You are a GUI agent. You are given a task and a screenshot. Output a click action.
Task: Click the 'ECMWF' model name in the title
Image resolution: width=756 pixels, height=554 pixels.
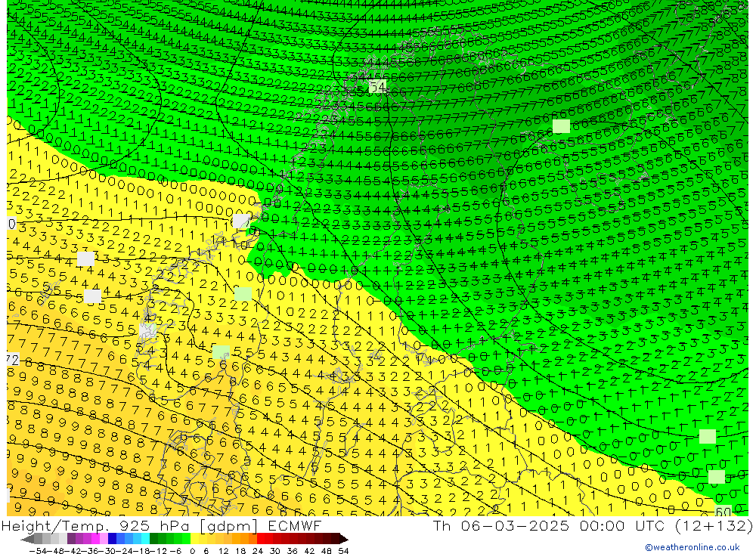pyautogui.click(x=294, y=525)
